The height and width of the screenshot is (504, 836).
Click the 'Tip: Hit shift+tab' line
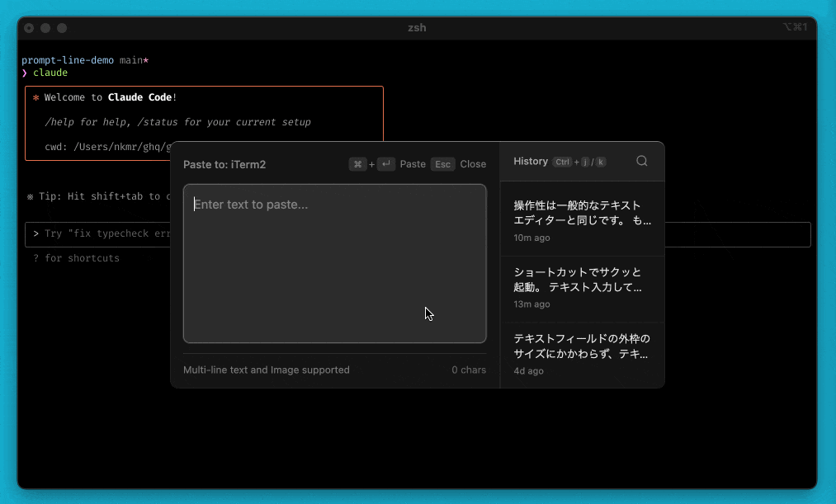(99, 196)
